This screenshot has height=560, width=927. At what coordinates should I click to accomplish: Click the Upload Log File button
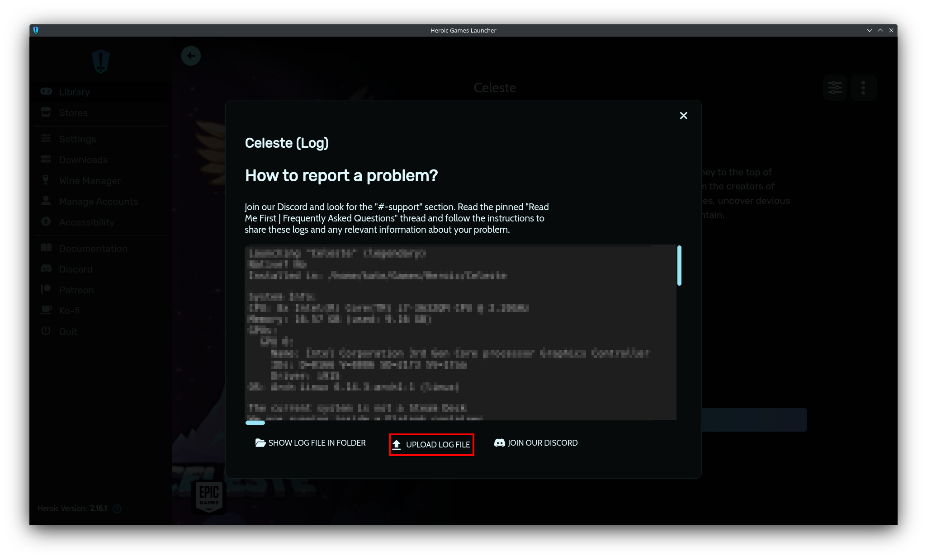point(431,445)
